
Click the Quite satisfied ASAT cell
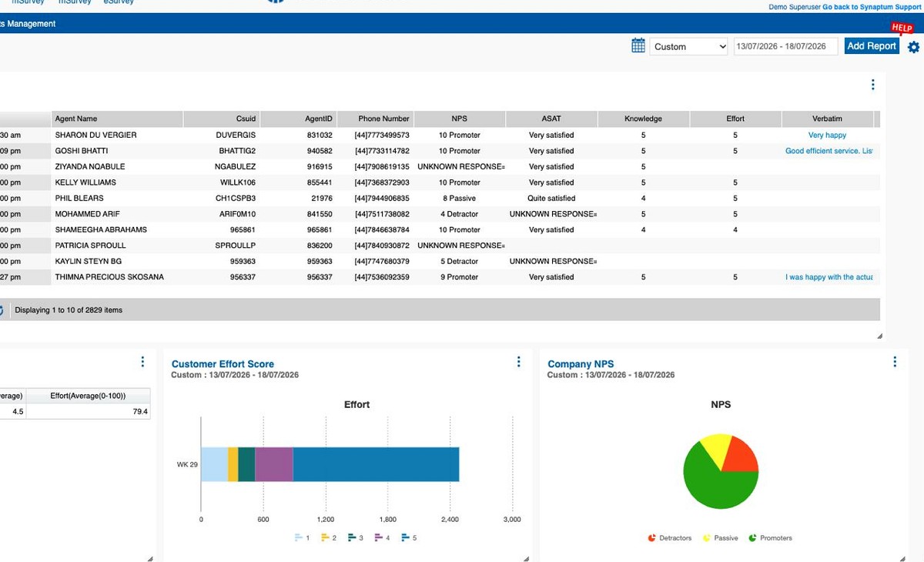click(x=551, y=198)
